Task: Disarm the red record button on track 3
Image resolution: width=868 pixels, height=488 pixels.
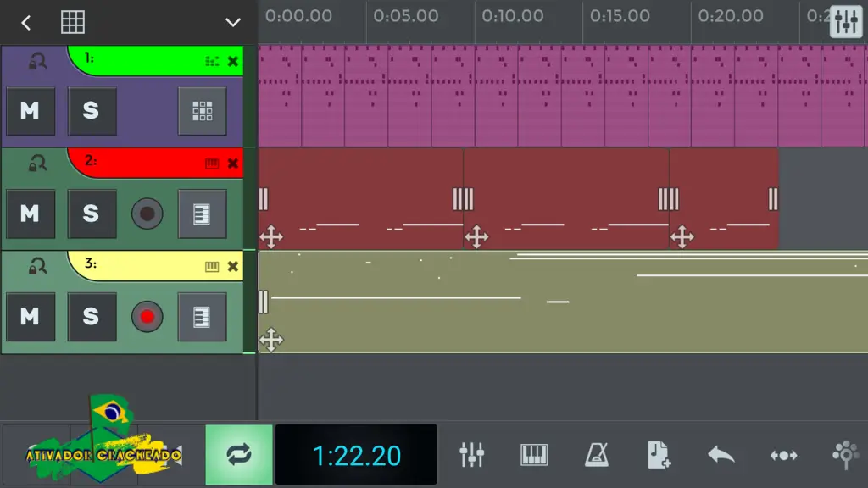Action: point(147,317)
